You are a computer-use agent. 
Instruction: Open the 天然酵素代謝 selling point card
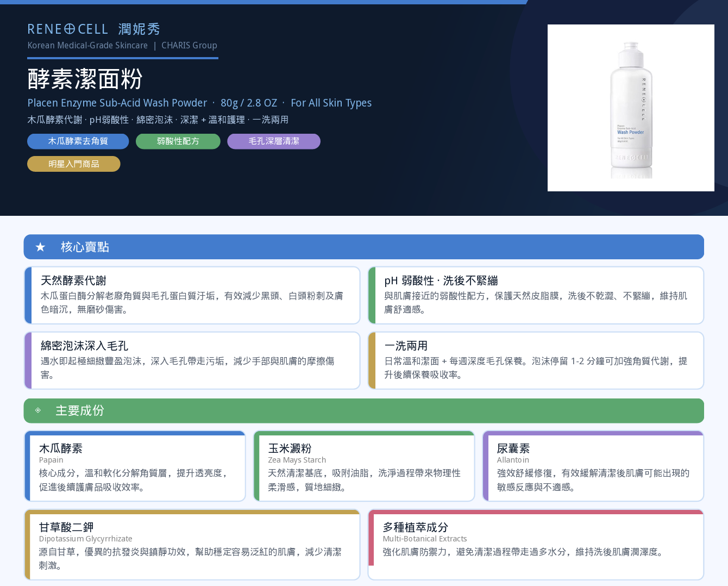point(192,295)
